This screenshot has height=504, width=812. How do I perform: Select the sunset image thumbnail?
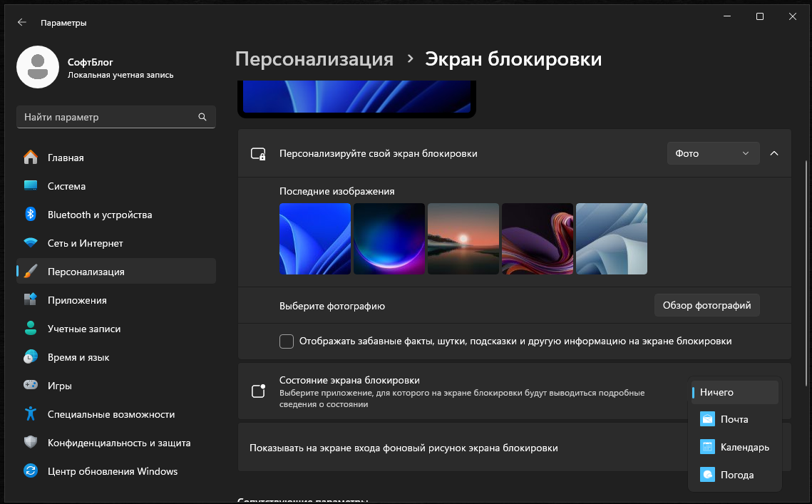point(463,238)
